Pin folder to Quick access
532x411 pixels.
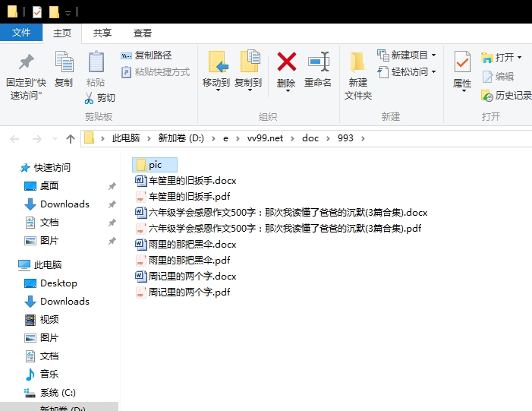pos(26,77)
